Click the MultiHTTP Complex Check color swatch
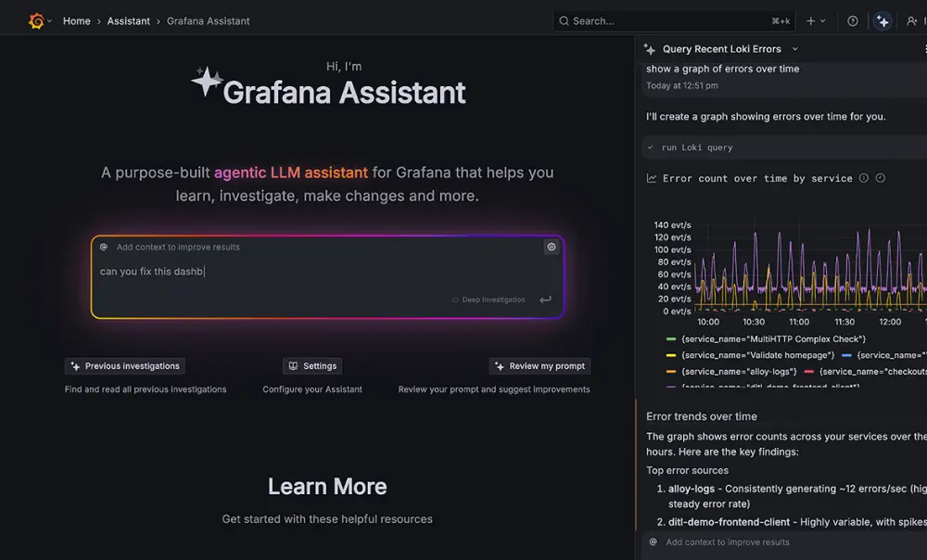 [x=669, y=337]
